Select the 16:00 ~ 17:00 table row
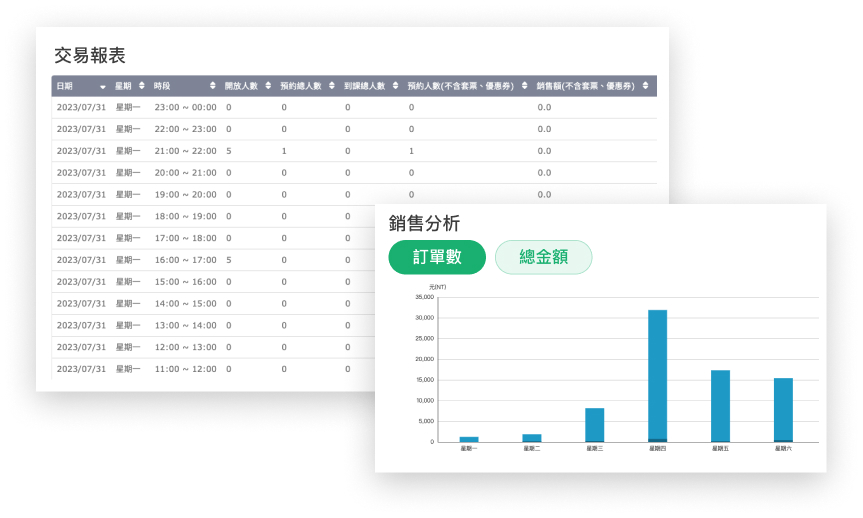Screen dimensions: 863x518 pos(214,260)
